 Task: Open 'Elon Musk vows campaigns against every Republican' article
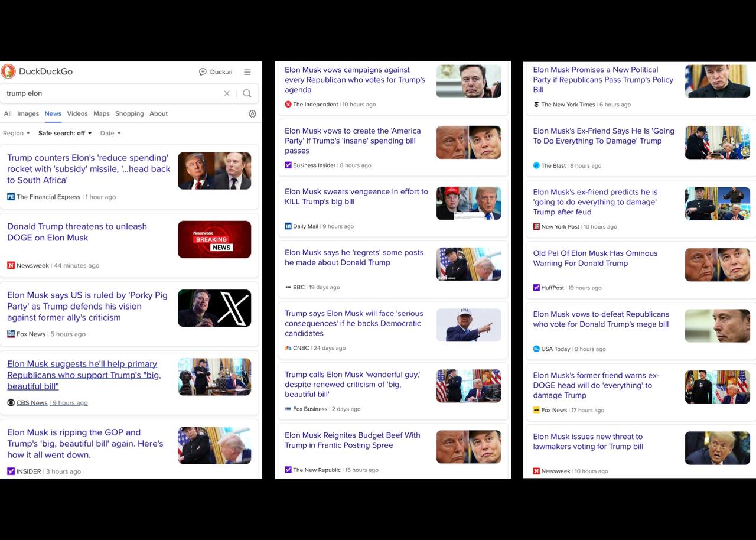(355, 80)
